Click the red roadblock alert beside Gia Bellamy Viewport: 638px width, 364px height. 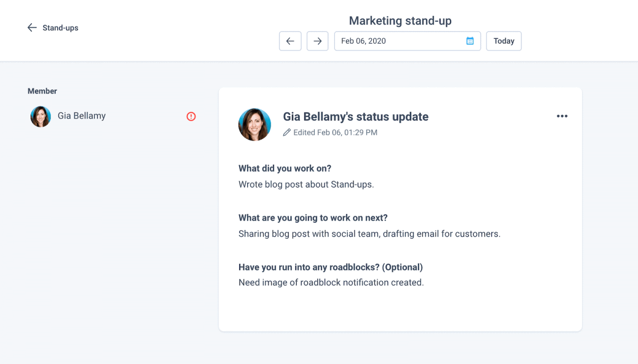pos(191,116)
